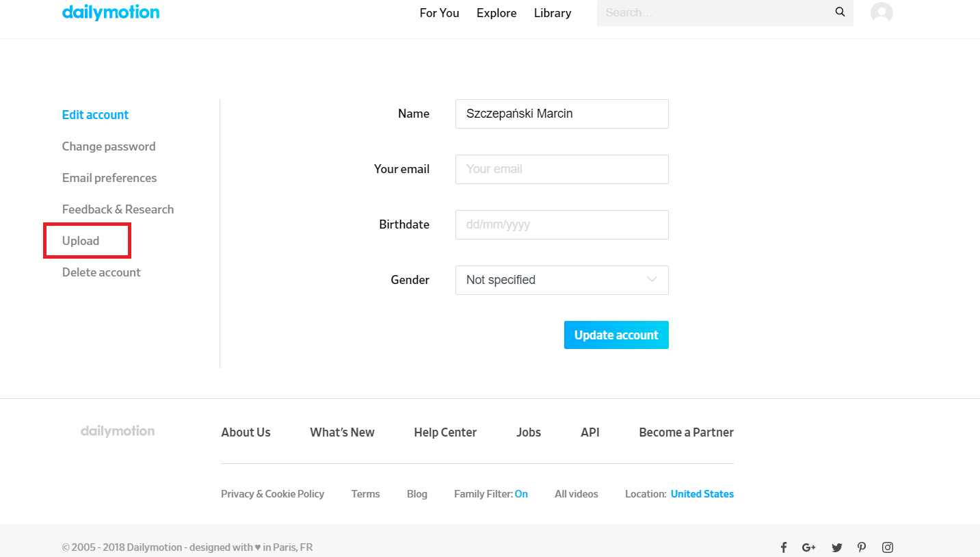The width and height of the screenshot is (980, 557).
Task: Open the Terms link
Action: 366,494
